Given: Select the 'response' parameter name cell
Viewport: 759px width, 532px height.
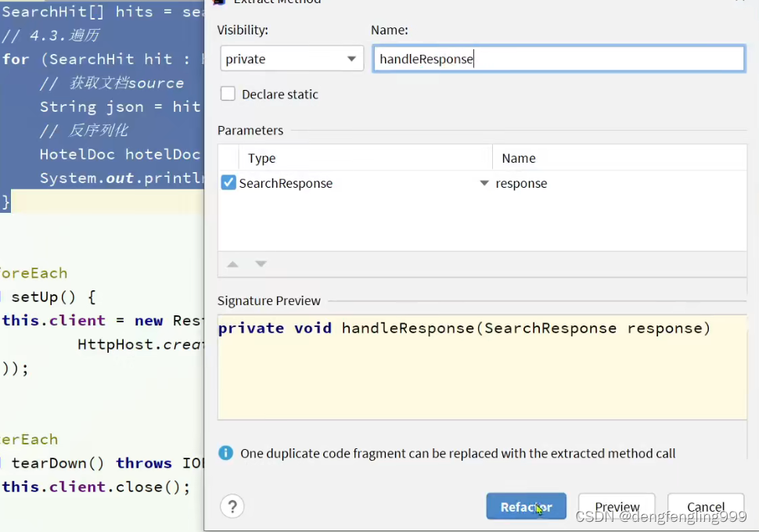Looking at the screenshot, I should click(x=521, y=183).
